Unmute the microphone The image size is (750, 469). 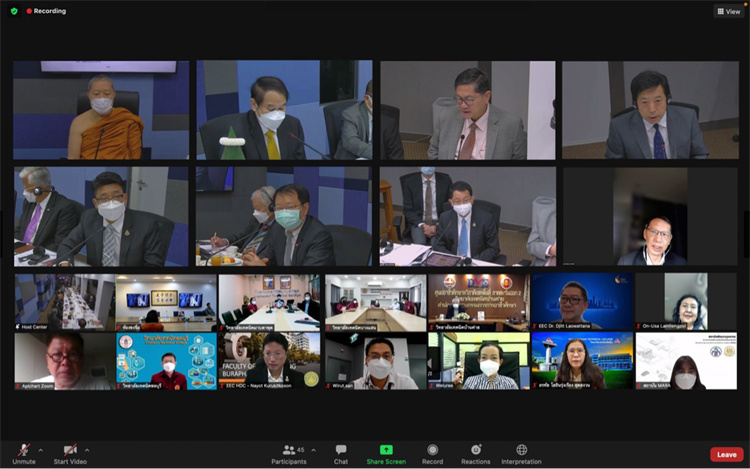point(23,451)
